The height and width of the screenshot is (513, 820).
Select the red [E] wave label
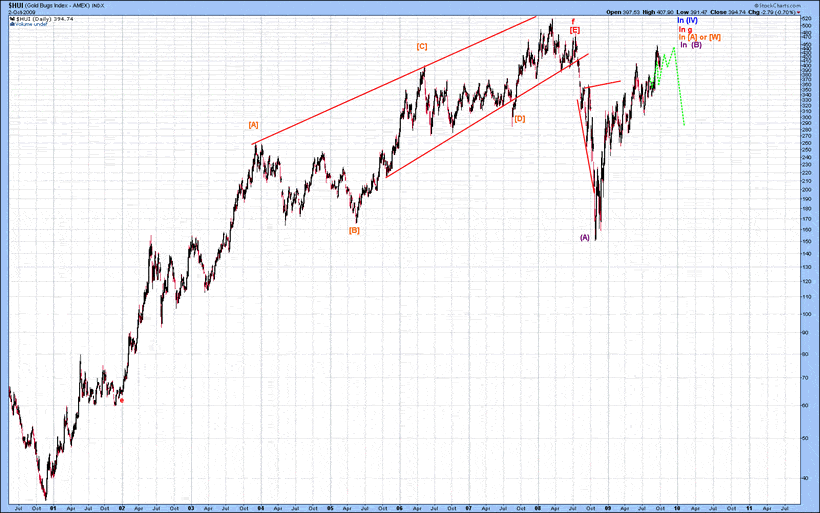[575, 30]
